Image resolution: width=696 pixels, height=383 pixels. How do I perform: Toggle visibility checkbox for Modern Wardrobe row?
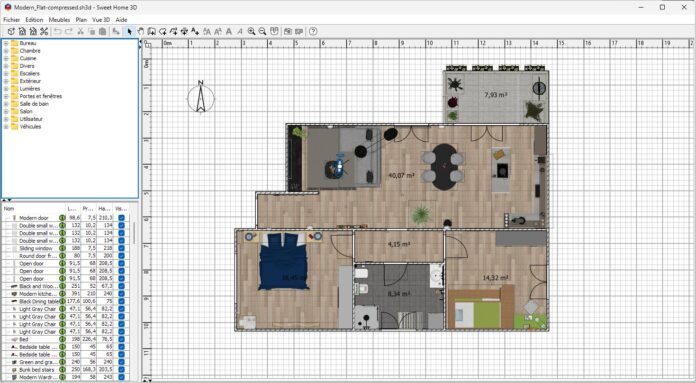coord(121,377)
